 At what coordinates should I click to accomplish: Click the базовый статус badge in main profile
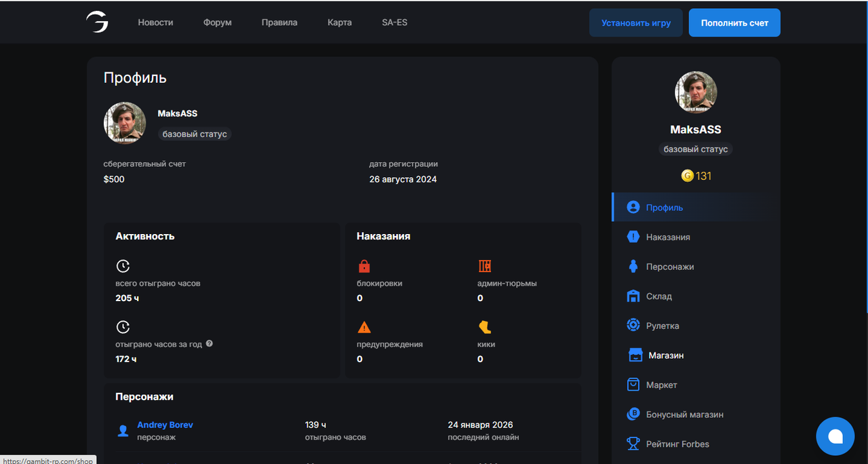point(195,134)
